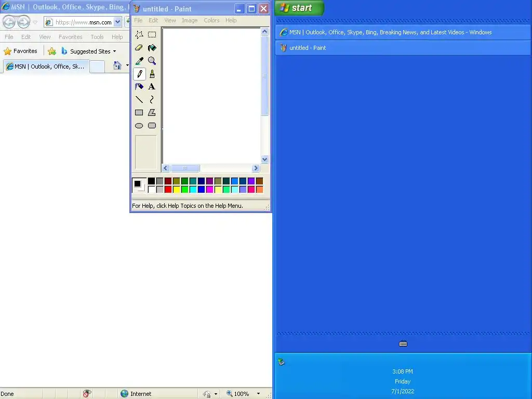The width and height of the screenshot is (532, 399).
Task: Click the Safely Remove Hardware tray icon
Action: click(x=281, y=362)
